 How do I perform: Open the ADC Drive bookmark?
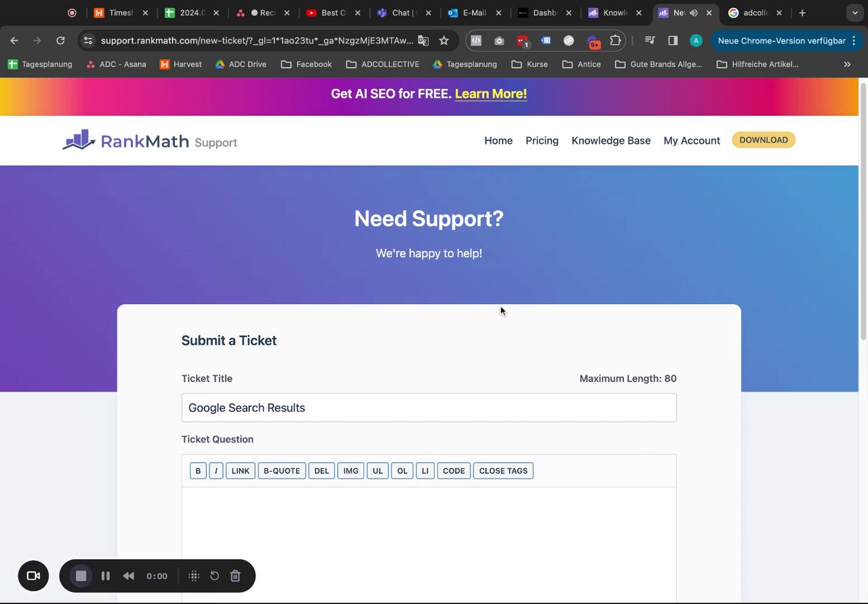pos(241,64)
